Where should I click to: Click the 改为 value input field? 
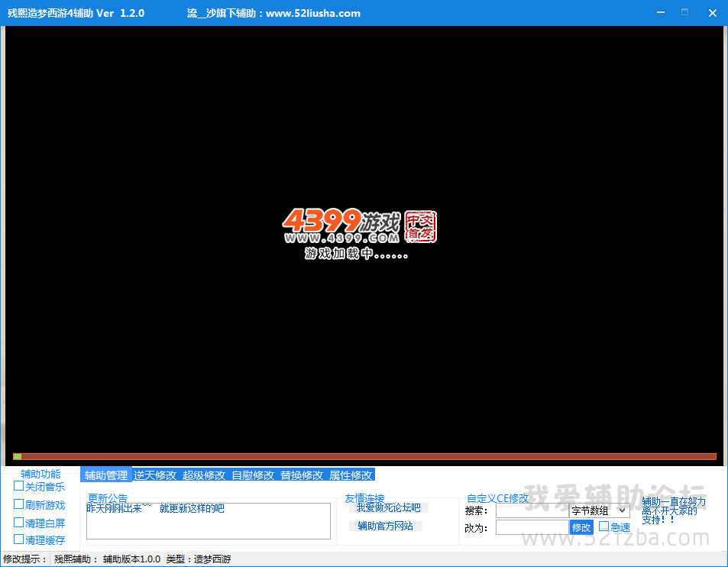coord(532,527)
